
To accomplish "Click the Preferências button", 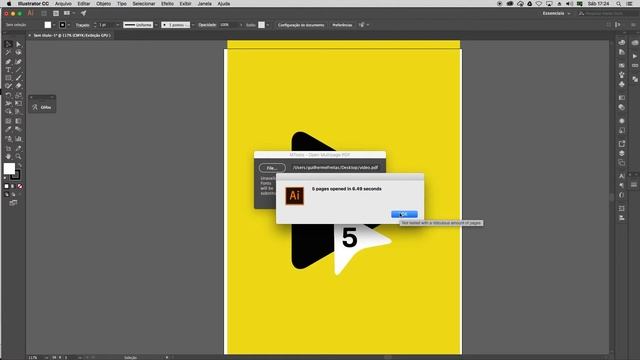I will click(342, 25).
